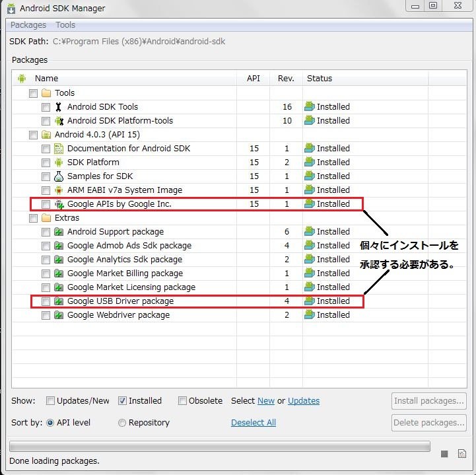Click the Google Admob Ads Sdk icon
476x475 pixels.
(59, 246)
